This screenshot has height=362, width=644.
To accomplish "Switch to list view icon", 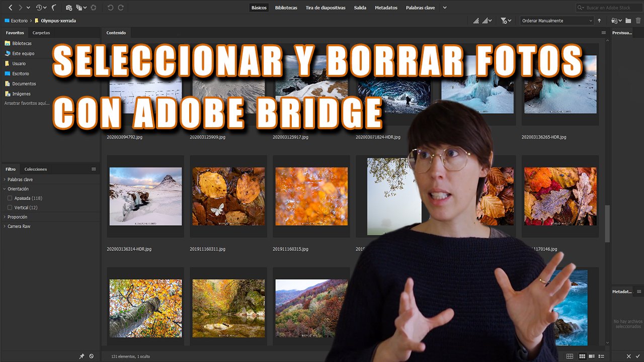I will pyautogui.click(x=601, y=356).
